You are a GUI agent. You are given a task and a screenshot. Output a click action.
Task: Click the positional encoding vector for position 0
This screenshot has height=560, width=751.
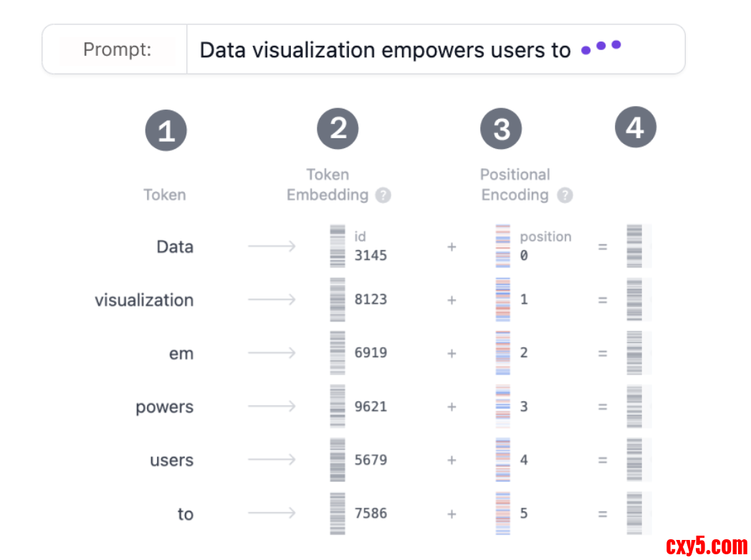click(503, 246)
